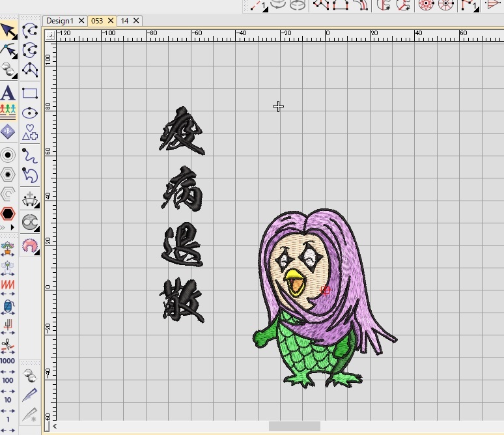Click the concentric circles offset tool
The image size is (504, 435).
click(8, 155)
